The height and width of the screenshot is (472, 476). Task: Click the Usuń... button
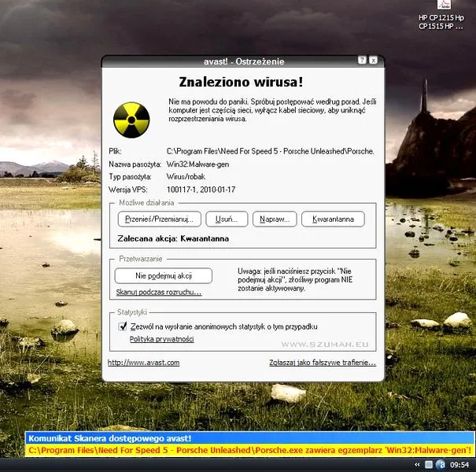point(227,219)
